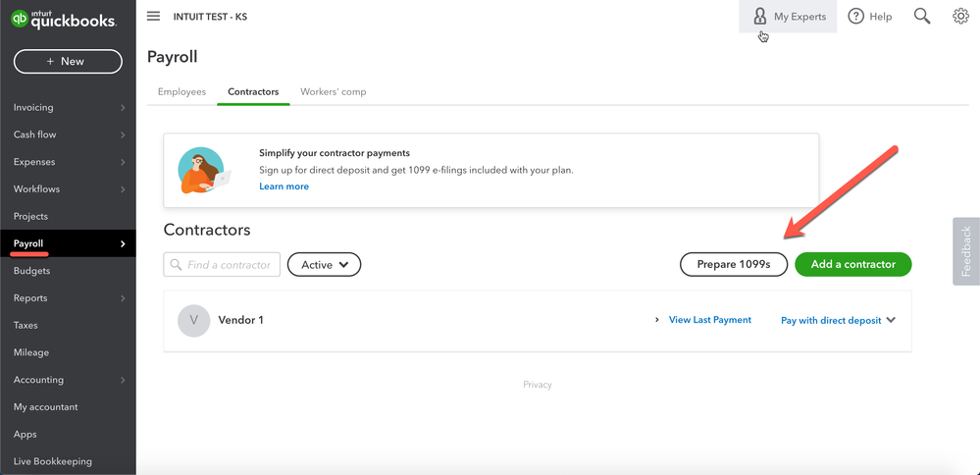Click the + New button

[x=68, y=61]
